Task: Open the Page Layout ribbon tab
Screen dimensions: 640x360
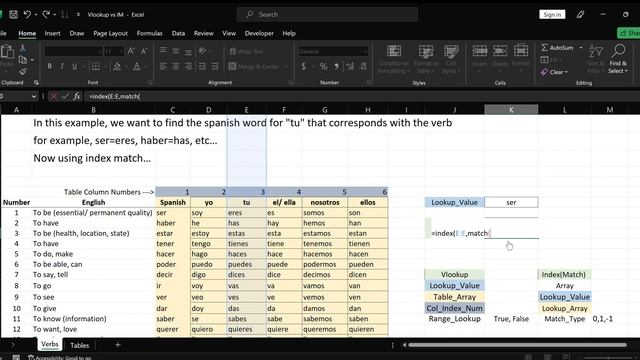Action: point(110,33)
